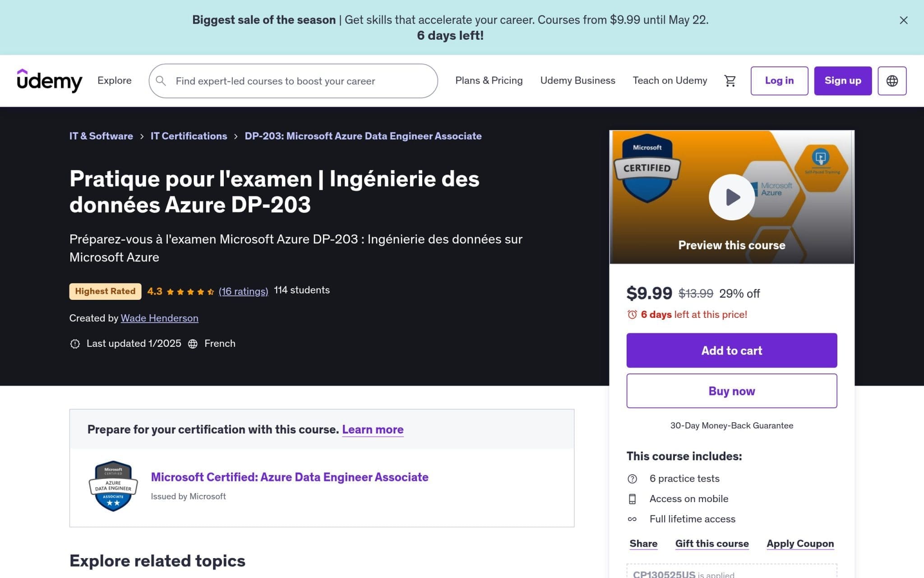Click the 'Issued by Microsoft' text
This screenshot has width=924, height=578.
pyautogui.click(x=188, y=496)
